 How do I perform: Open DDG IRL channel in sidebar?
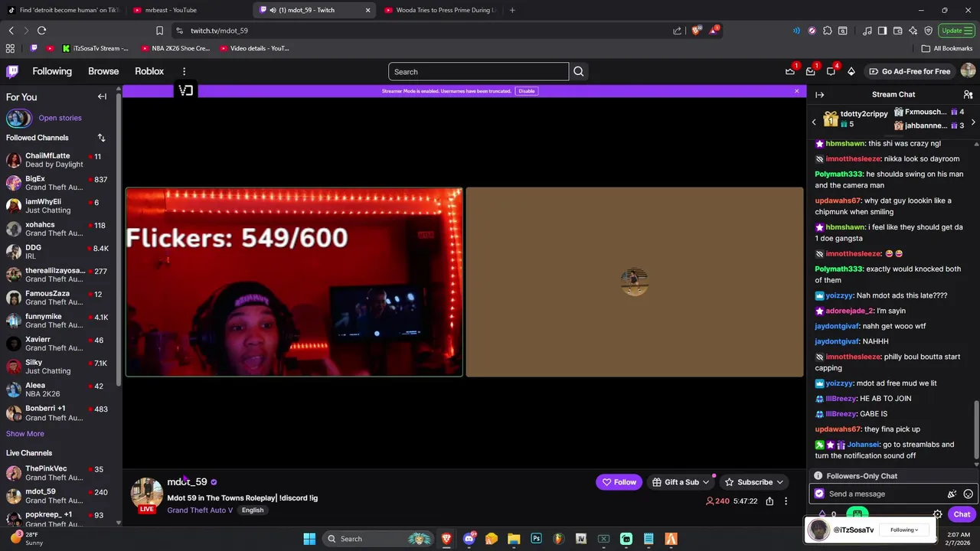57,252
